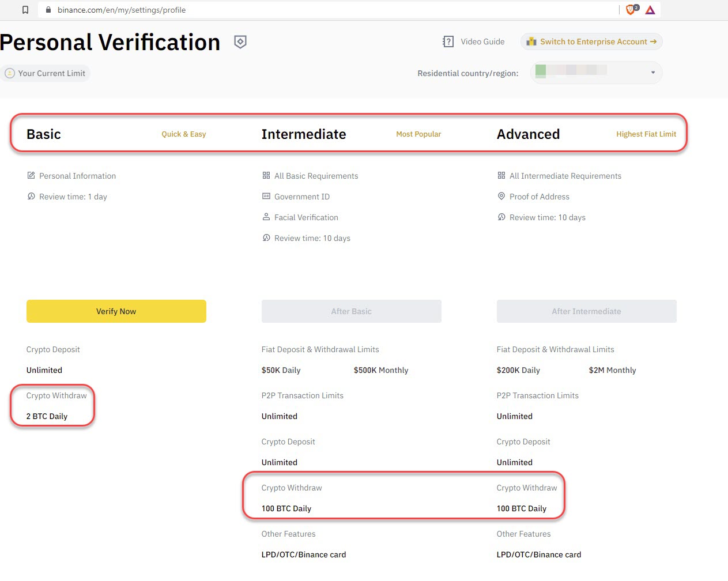Click the Personal Verification page title
Viewport: 728px width, 581px height.
pos(110,42)
